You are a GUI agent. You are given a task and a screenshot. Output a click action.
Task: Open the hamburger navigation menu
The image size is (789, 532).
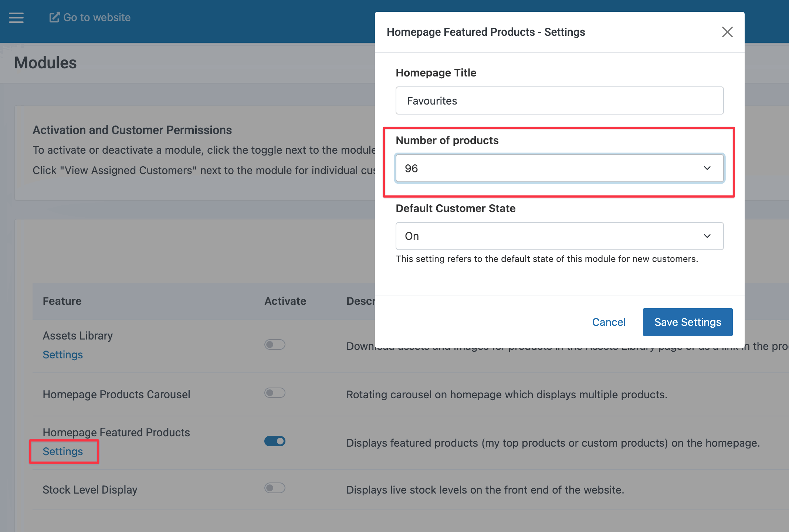click(x=16, y=17)
